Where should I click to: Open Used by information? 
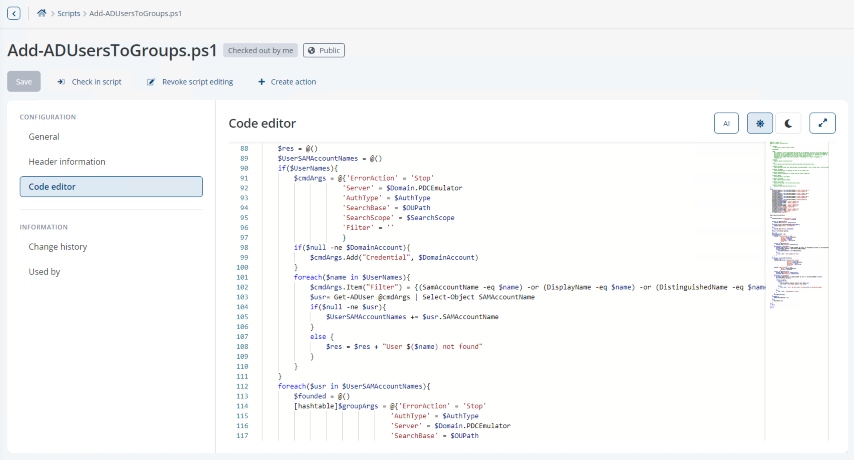111,272
